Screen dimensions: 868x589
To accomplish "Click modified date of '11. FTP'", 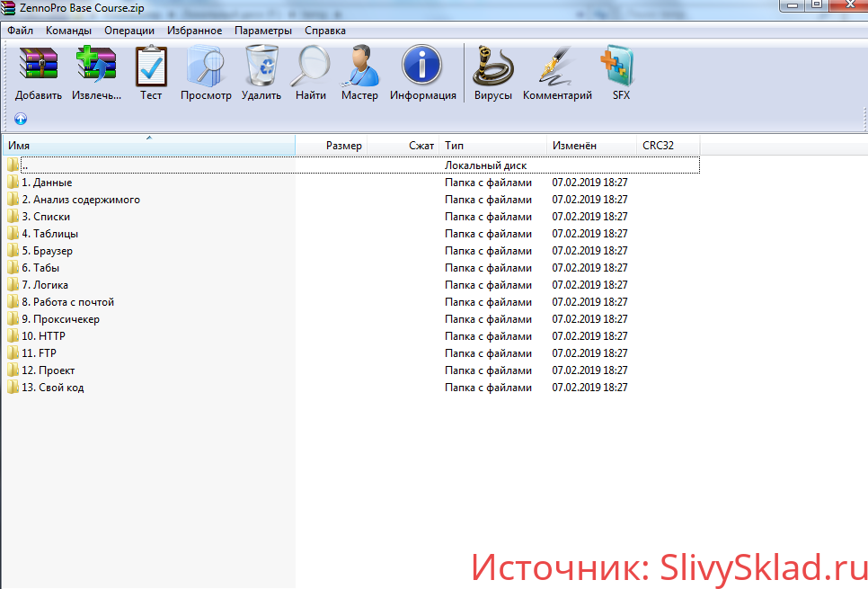I will point(589,353).
